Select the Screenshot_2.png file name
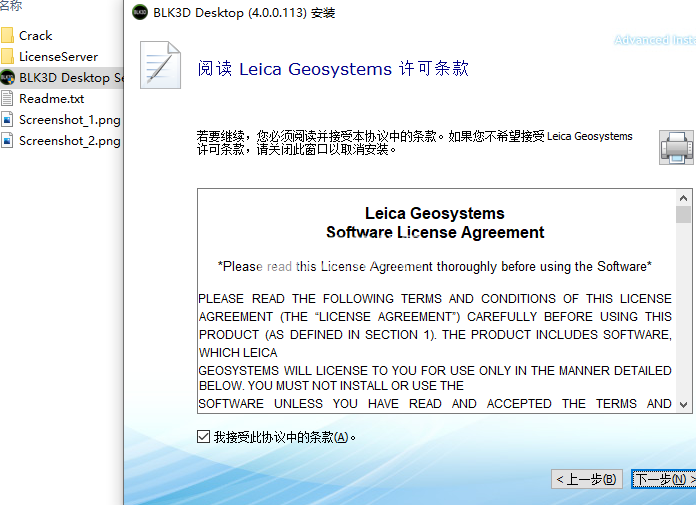The image size is (696, 505). point(70,141)
